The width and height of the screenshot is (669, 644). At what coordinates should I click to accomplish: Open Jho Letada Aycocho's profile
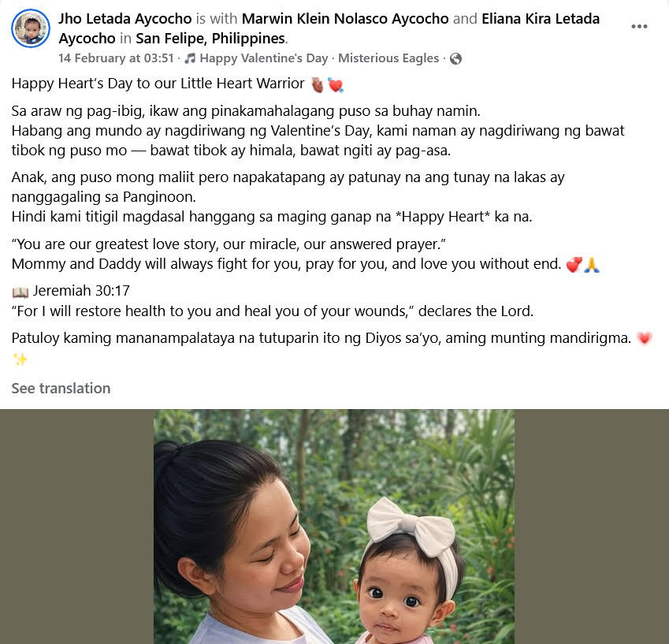(125, 19)
